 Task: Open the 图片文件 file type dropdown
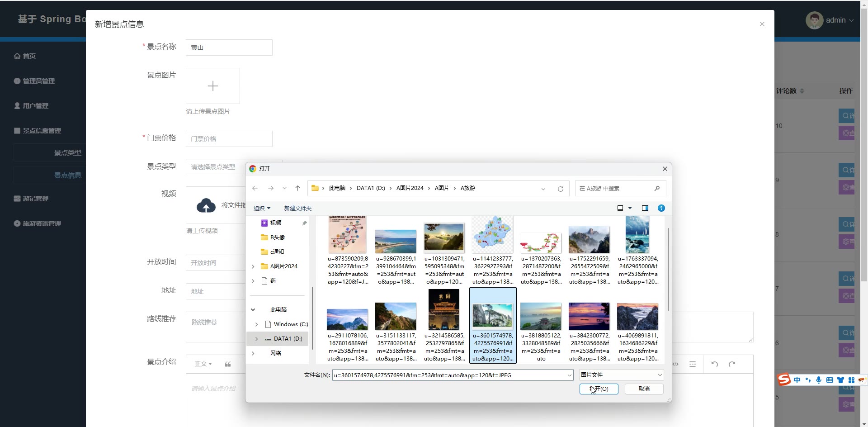point(621,375)
